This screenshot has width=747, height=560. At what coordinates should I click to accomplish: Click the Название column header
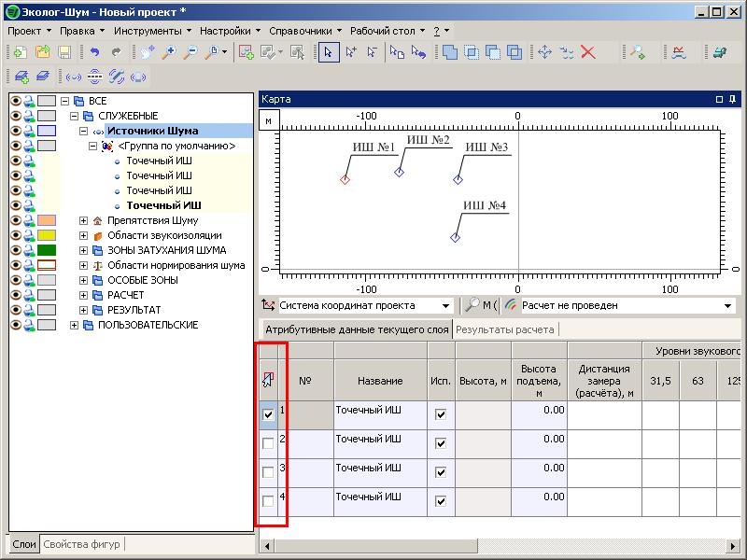coord(380,381)
